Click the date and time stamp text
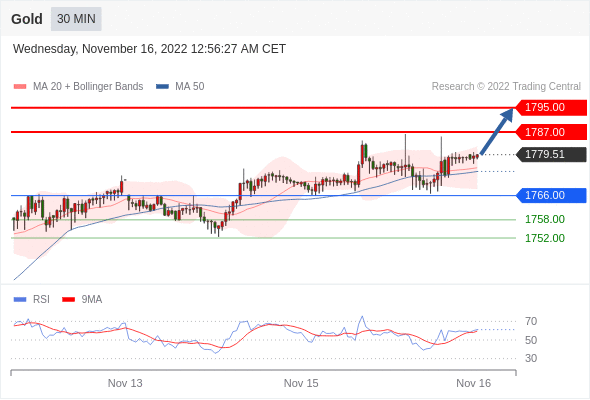This screenshot has width=590, height=400. click(x=149, y=49)
